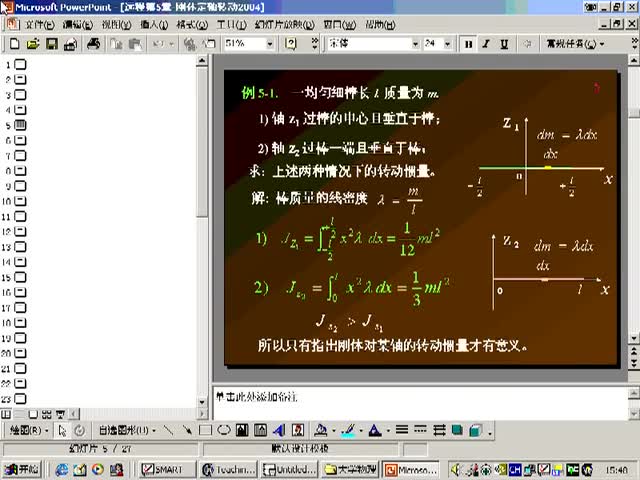The height and width of the screenshot is (480, 640).
Task: Select the Arrow drawing tool
Action: tap(187, 430)
